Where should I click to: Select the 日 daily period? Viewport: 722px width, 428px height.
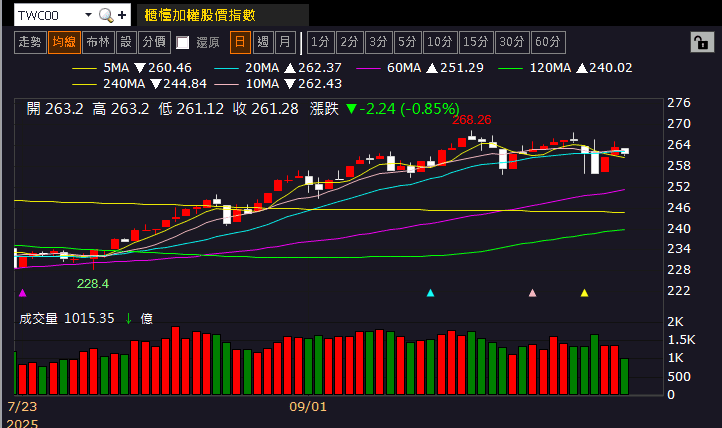[x=240, y=42]
